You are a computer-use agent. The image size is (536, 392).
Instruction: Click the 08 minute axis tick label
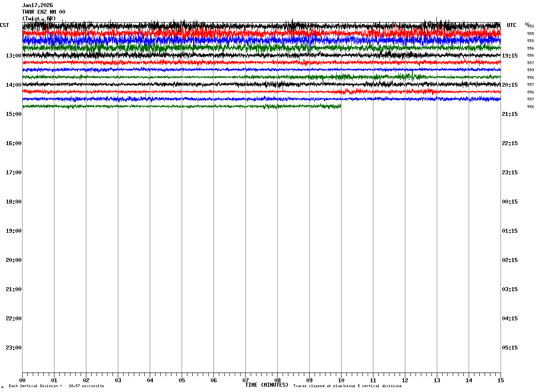click(x=277, y=380)
